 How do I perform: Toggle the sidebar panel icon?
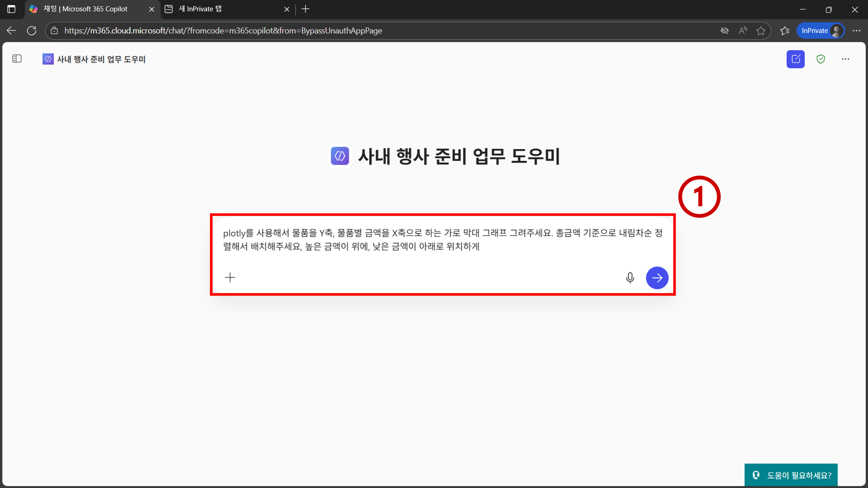point(17,59)
